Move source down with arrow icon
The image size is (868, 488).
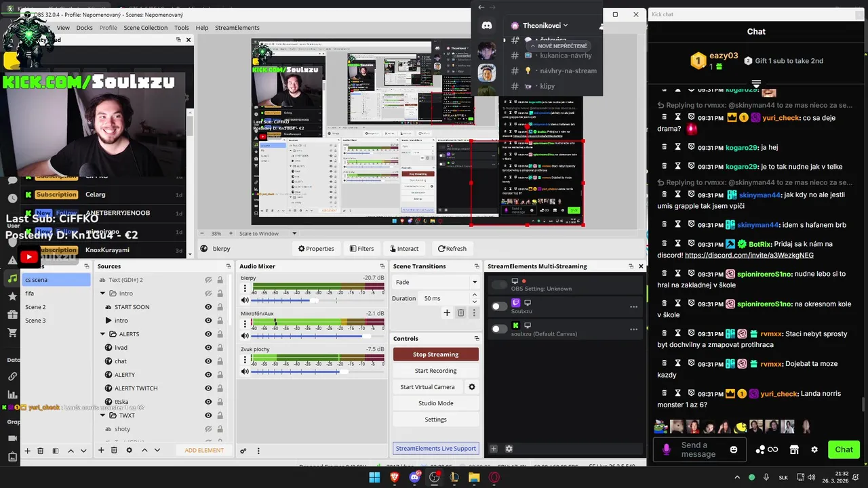click(157, 450)
